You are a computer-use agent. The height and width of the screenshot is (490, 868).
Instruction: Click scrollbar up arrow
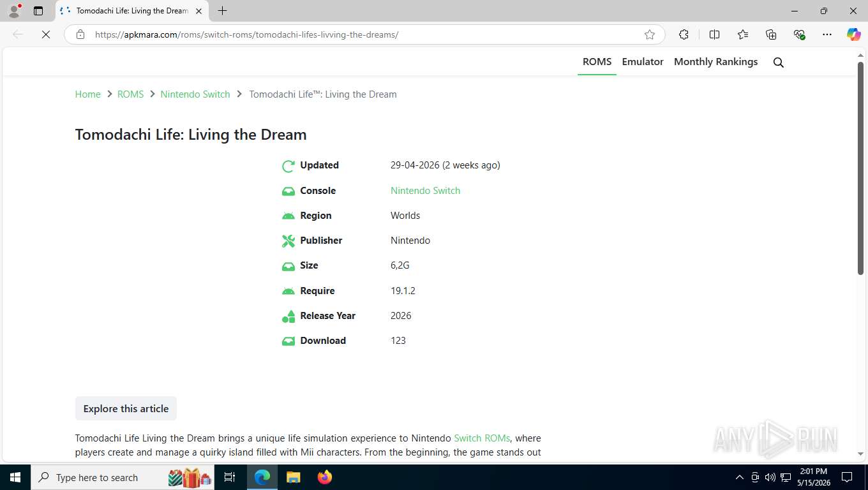pyautogui.click(x=860, y=55)
